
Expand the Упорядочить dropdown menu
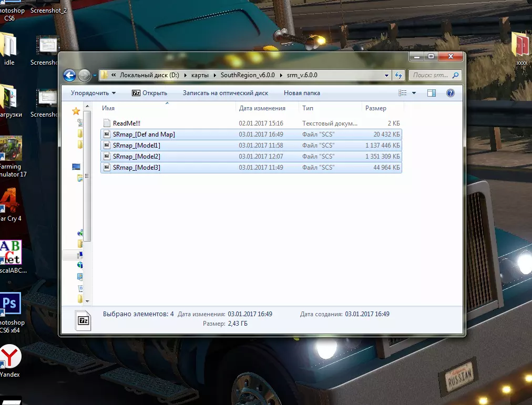pyautogui.click(x=93, y=93)
